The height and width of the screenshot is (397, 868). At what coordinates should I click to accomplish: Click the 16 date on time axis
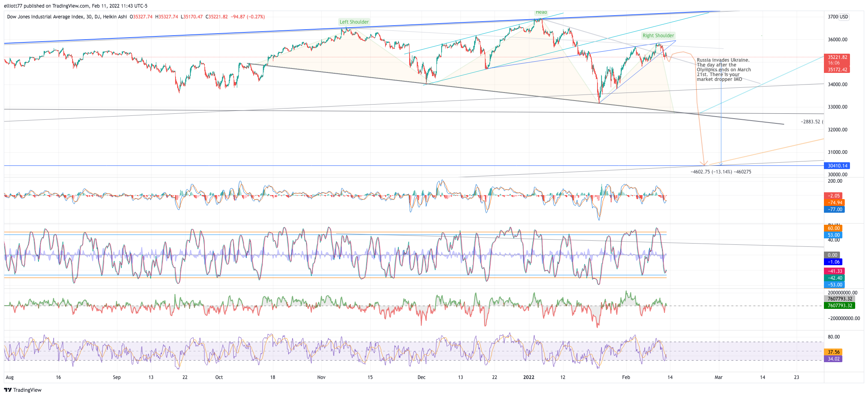[x=59, y=377]
